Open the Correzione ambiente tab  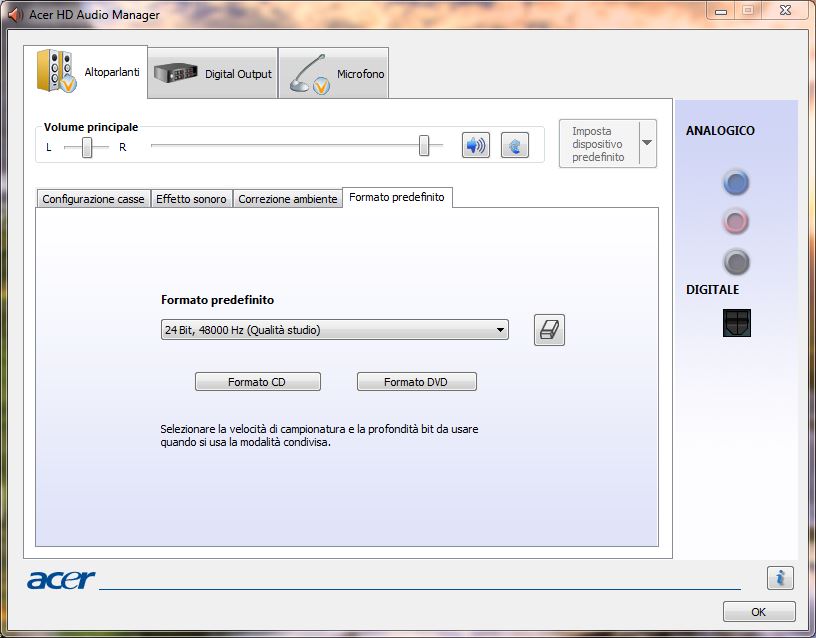pos(288,199)
